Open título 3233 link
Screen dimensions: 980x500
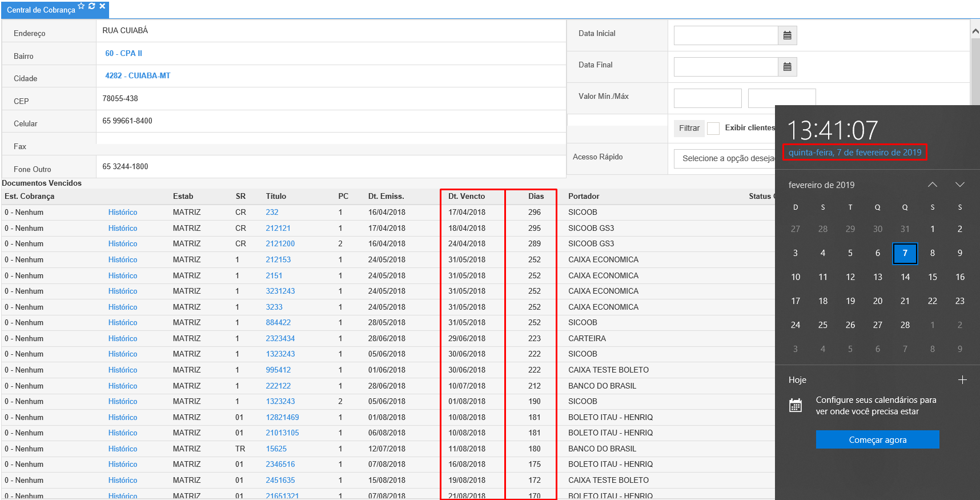coord(274,307)
